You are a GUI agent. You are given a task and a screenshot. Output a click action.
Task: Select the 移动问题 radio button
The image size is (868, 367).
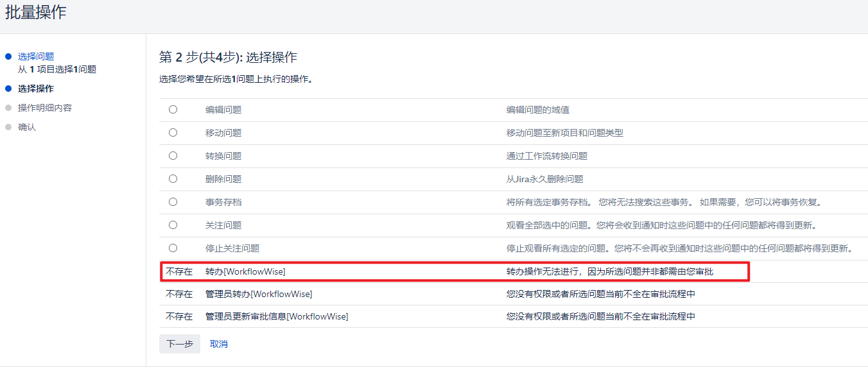click(173, 133)
